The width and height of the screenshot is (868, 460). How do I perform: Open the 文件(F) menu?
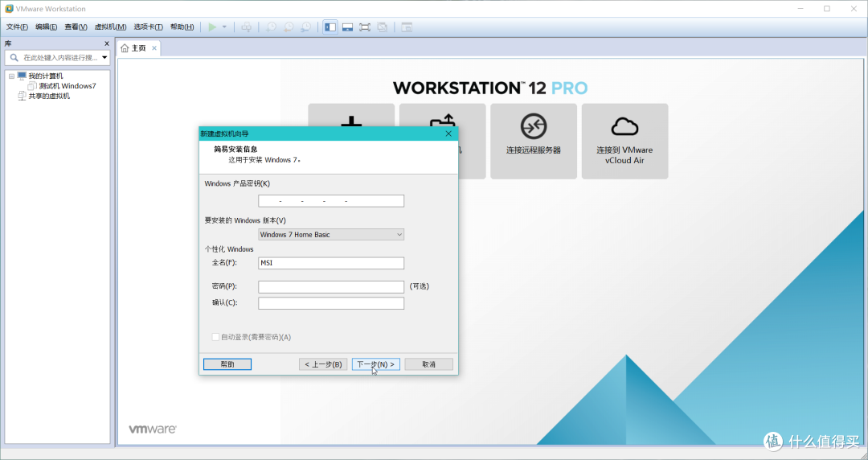click(17, 27)
